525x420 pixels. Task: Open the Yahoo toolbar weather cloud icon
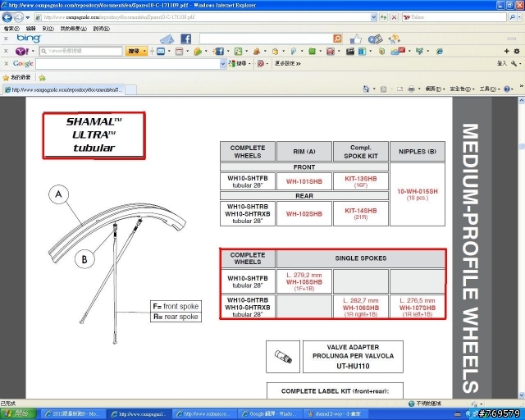pos(397,51)
